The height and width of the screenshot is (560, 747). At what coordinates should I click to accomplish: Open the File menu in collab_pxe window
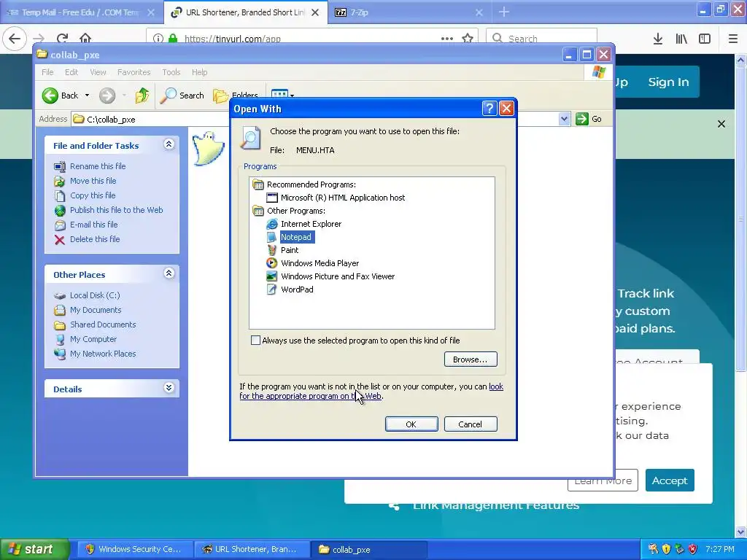(x=47, y=72)
